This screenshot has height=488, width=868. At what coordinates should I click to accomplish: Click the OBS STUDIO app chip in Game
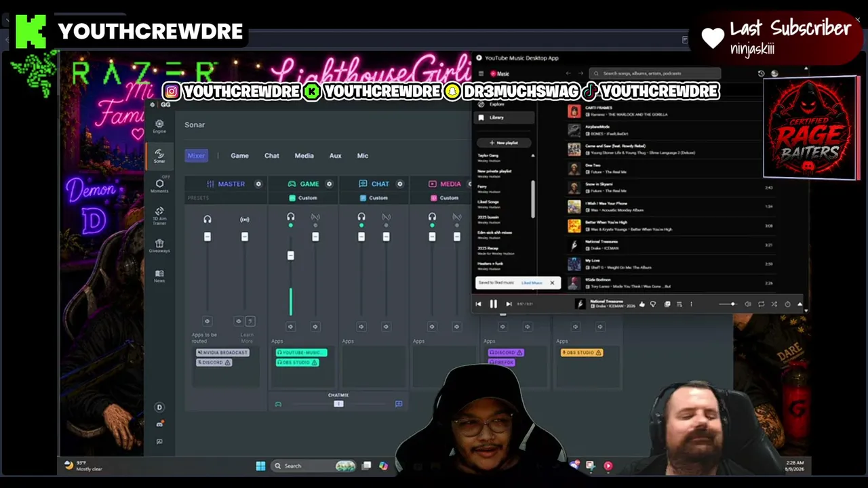297,363
